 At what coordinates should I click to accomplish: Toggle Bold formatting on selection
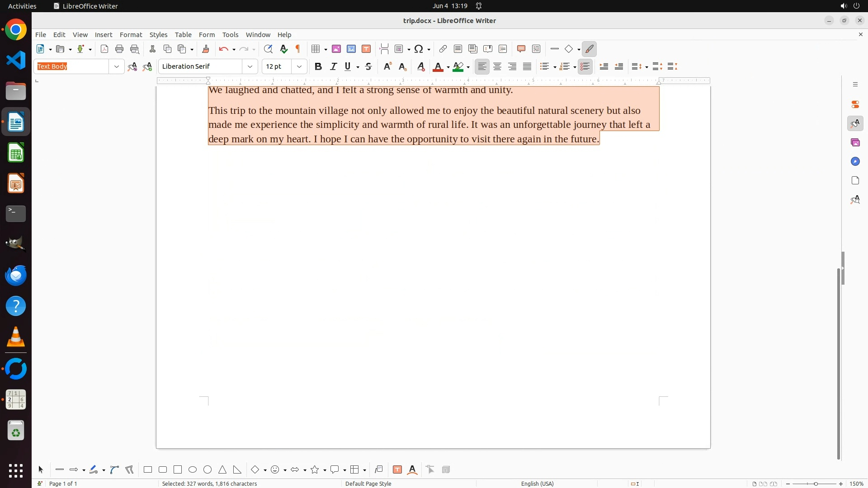click(x=318, y=66)
